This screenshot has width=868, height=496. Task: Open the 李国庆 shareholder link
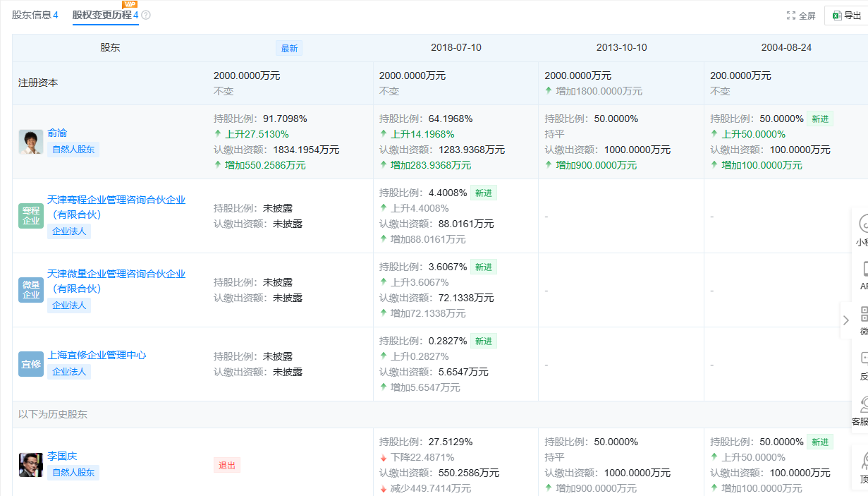tap(61, 454)
